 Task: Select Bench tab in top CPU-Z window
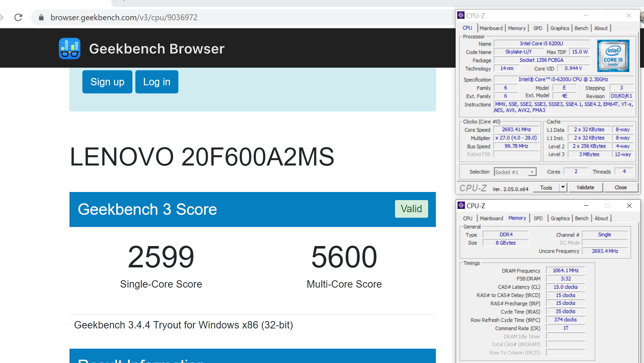581,28
